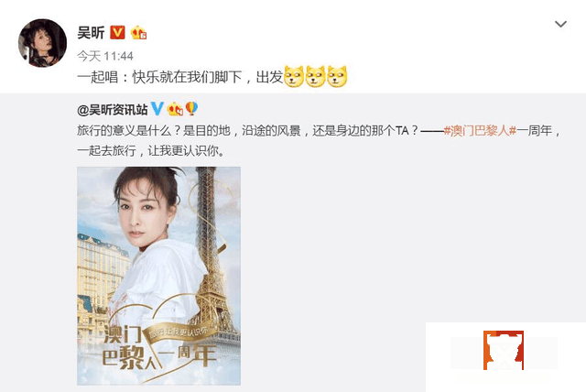Click the crown membership icon next to 吴昕

pyautogui.click(x=138, y=33)
